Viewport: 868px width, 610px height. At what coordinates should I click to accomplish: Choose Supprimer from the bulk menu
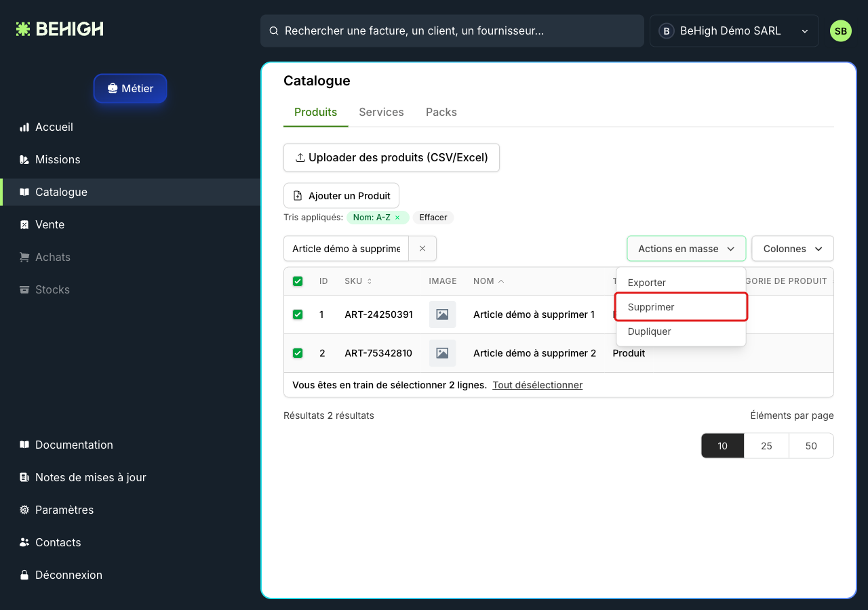coord(681,307)
